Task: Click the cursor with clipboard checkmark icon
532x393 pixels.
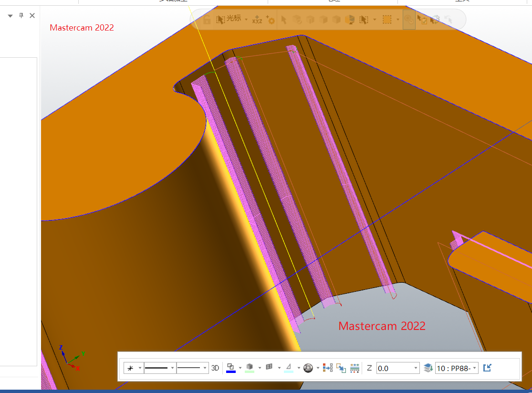Action: (422, 20)
